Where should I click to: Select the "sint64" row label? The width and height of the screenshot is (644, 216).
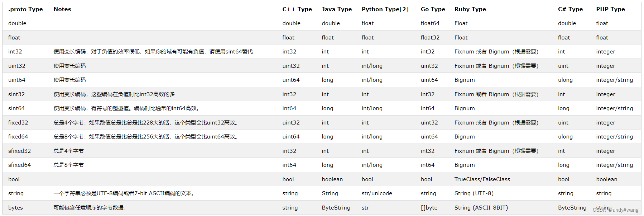tap(16, 108)
